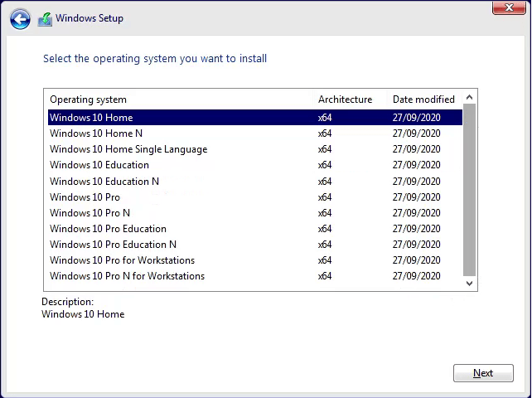Viewport: 532px width, 398px height.
Task: Choose Windows 10 Pro N
Action: [254, 212]
